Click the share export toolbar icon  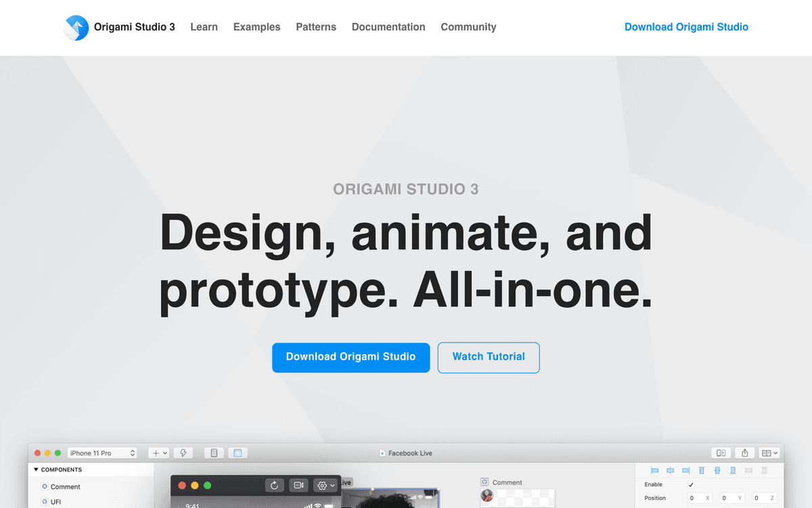[x=745, y=453]
